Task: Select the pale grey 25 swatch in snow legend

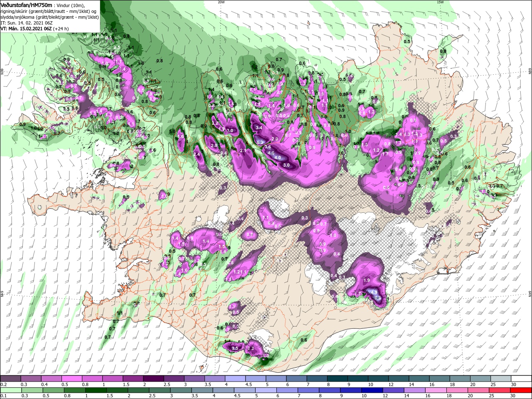Action: pyautogui.click(x=501, y=379)
